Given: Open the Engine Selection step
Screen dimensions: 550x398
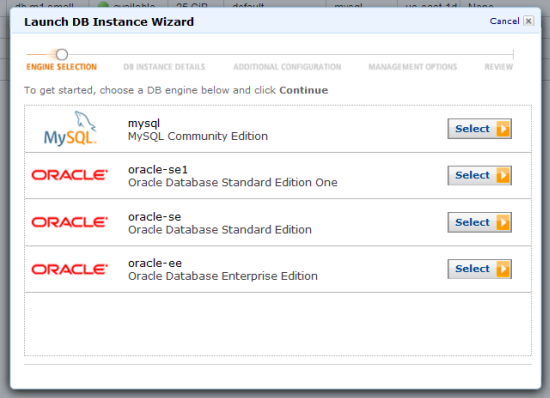Looking at the screenshot, I should coord(61,67).
